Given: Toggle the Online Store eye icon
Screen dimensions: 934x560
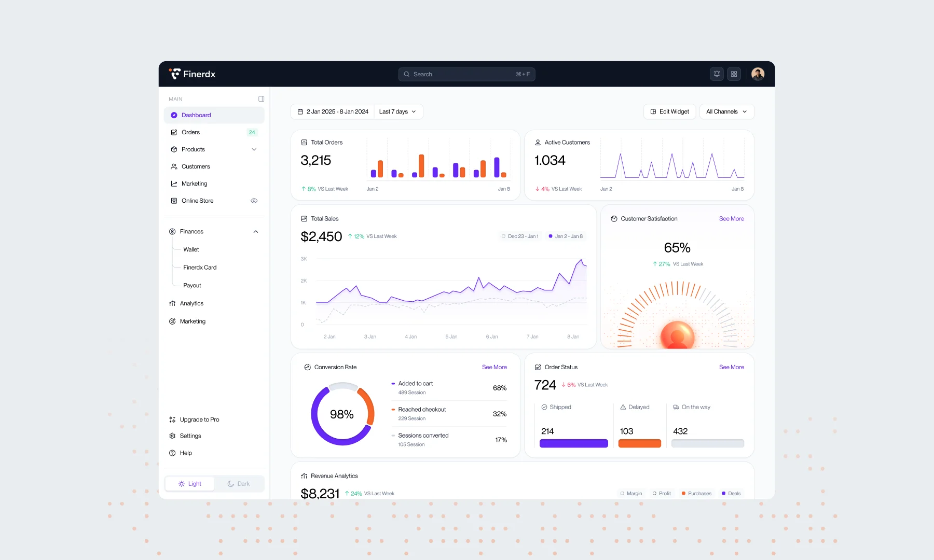Looking at the screenshot, I should pyautogui.click(x=254, y=201).
